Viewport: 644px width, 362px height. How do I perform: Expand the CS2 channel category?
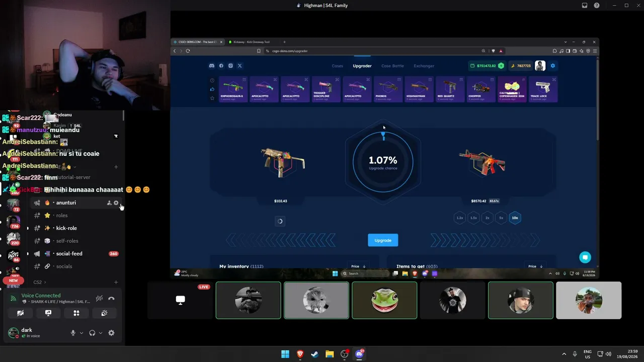coord(39,282)
